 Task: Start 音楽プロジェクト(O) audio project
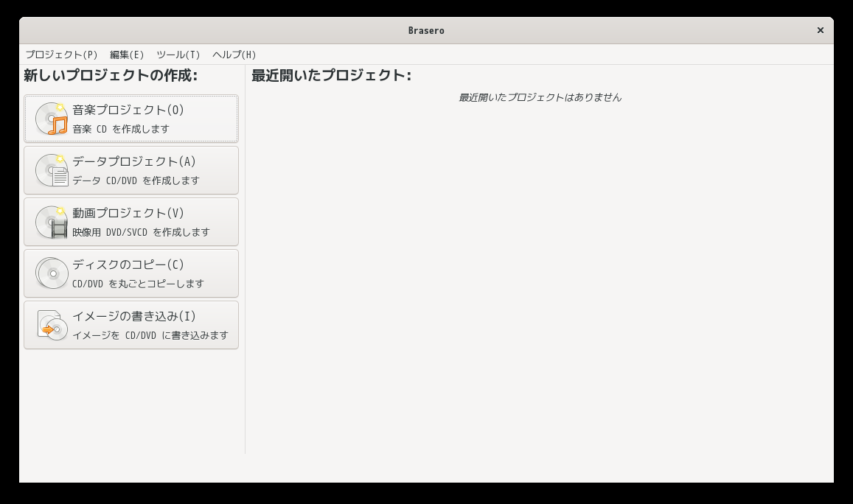pos(131,119)
